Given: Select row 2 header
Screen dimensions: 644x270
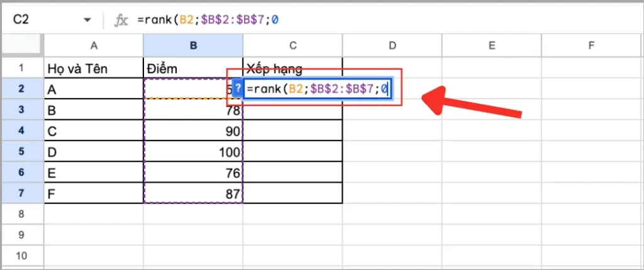Looking at the screenshot, I should tap(22, 89).
